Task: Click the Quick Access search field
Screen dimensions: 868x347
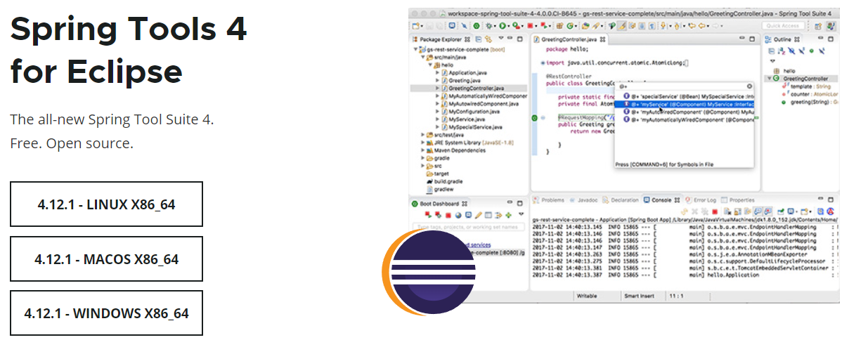Action: tap(782, 26)
